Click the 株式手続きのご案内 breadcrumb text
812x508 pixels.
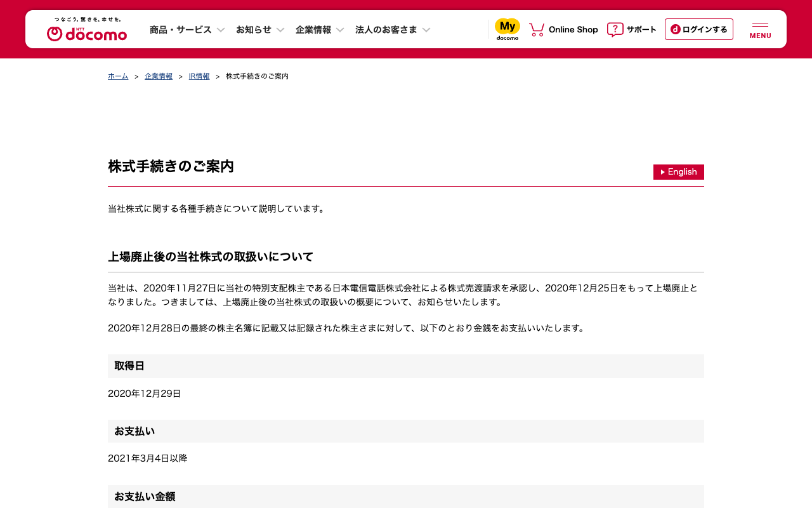(x=257, y=76)
